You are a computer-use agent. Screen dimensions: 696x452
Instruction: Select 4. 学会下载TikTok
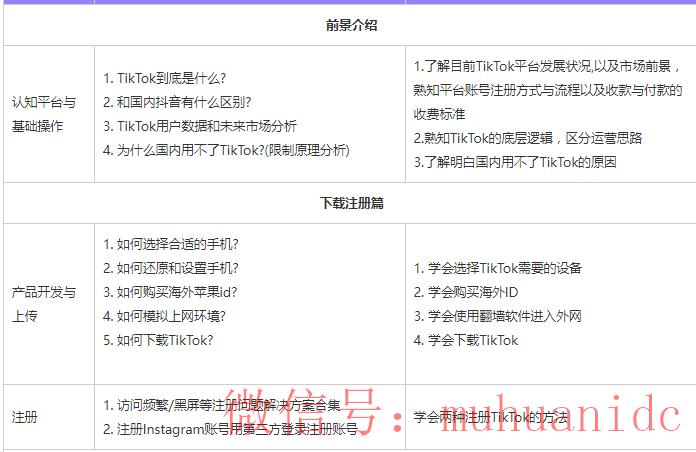coord(466,340)
